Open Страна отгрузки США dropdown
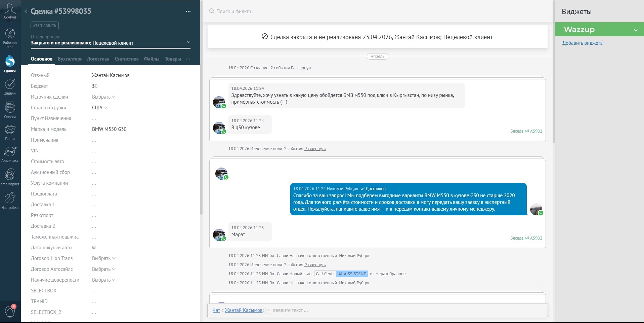This screenshot has width=644, height=323. tap(100, 108)
